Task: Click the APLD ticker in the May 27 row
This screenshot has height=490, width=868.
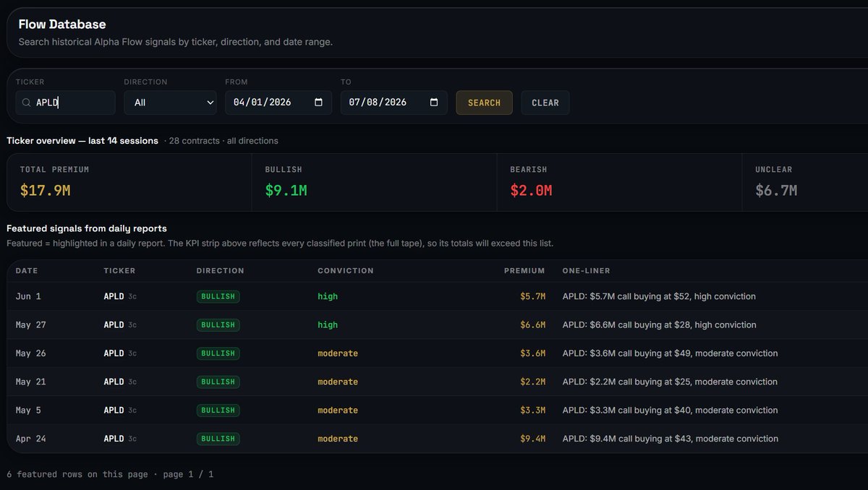Action: (114, 325)
